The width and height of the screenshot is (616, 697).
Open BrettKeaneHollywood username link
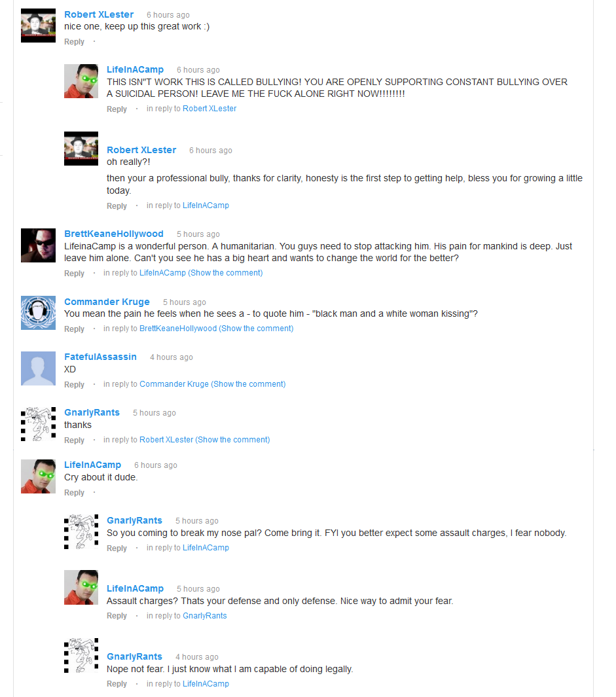coord(114,234)
